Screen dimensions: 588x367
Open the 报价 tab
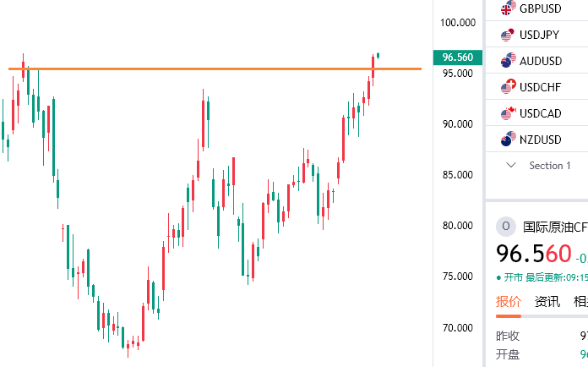(x=509, y=301)
